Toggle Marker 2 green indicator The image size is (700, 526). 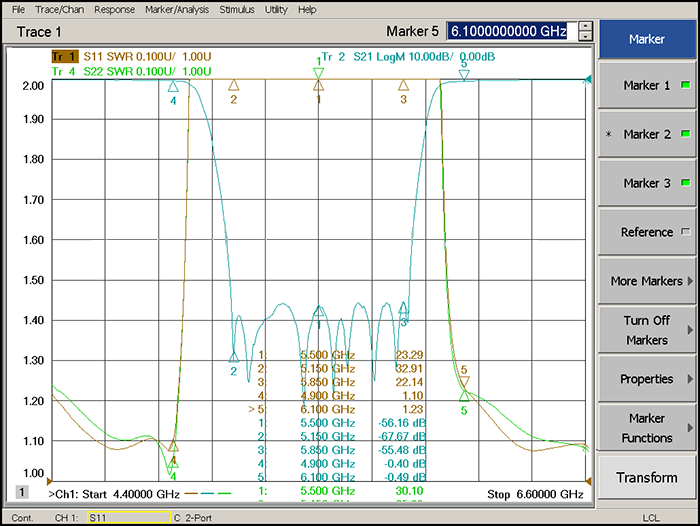(x=686, y=134)
